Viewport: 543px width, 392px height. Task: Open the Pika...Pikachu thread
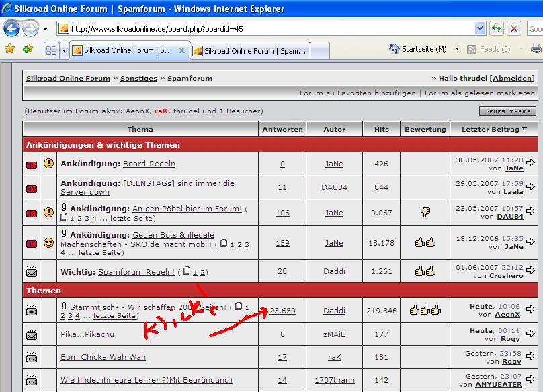(87, 334)
